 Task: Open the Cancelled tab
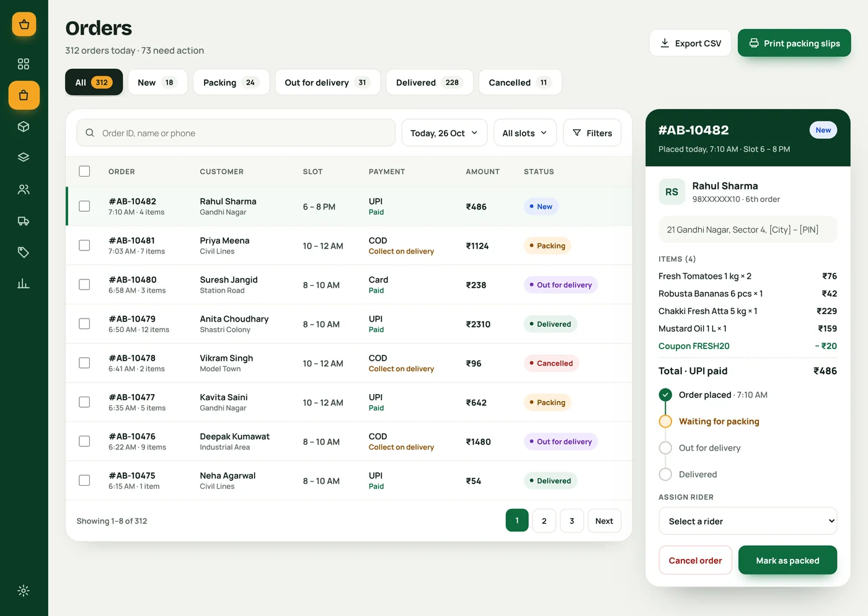520,82
